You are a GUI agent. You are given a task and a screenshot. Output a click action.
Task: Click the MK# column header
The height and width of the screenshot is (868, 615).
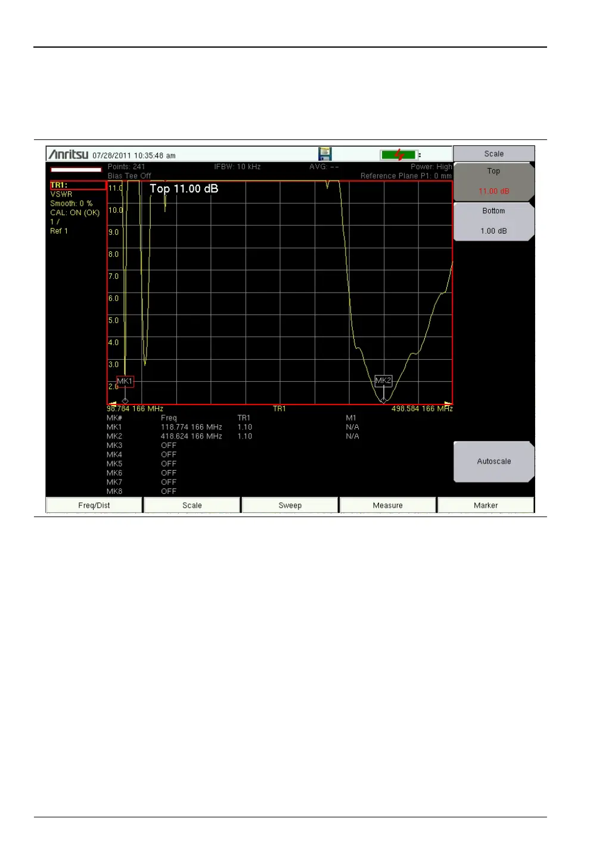[x=114, y=418]
